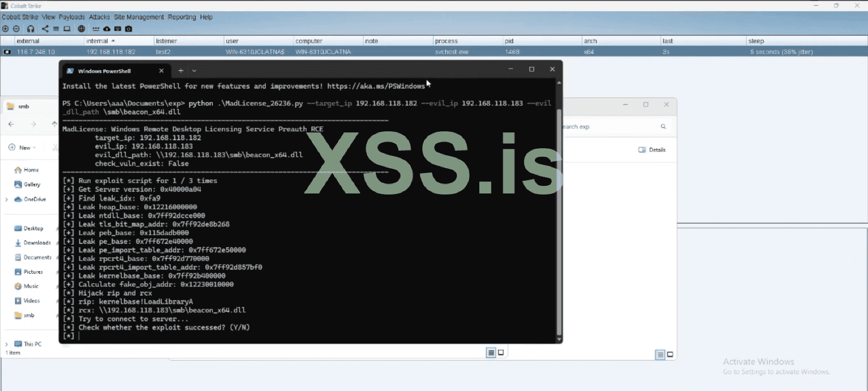Select large icons view toggle beneath the PowerShell window
The width and height of the screenshot is (868, 391).
[501, 352]
